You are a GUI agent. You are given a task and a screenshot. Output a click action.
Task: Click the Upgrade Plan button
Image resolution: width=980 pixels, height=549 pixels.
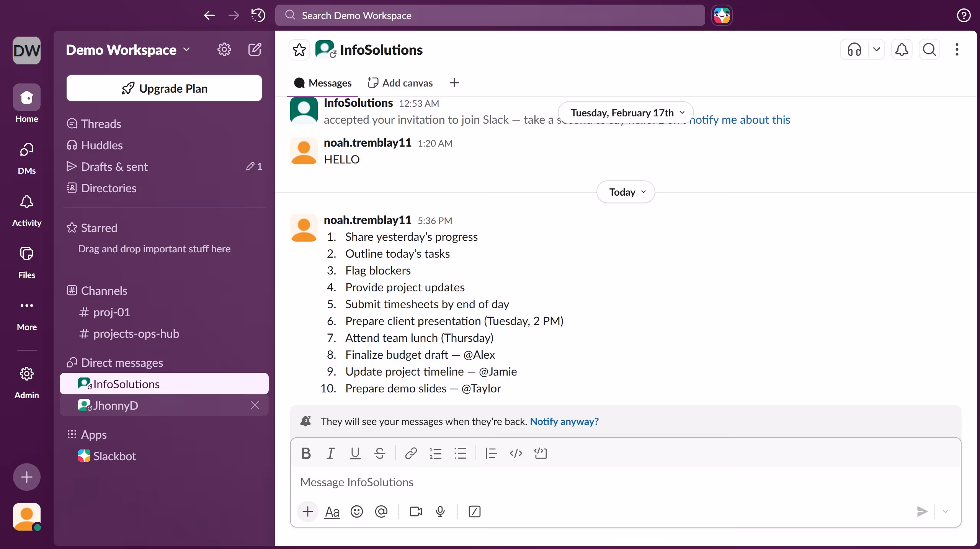(x=164, y=88)
